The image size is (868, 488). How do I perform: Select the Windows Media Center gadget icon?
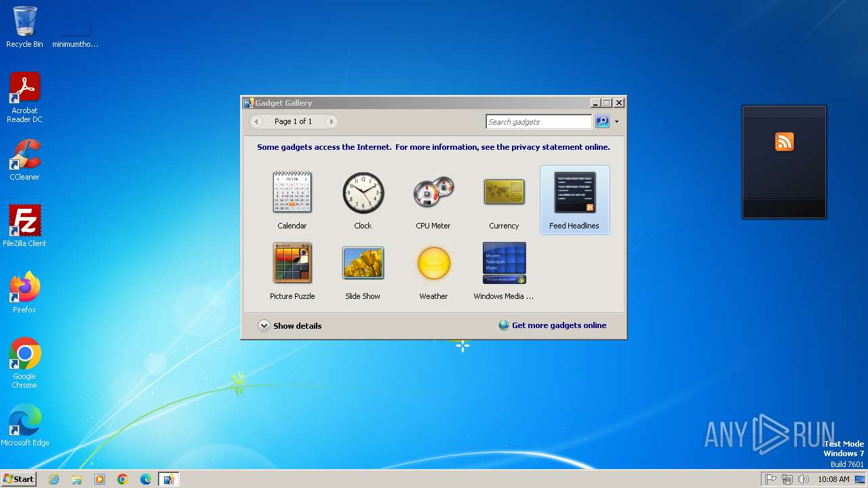coord(504,263)
